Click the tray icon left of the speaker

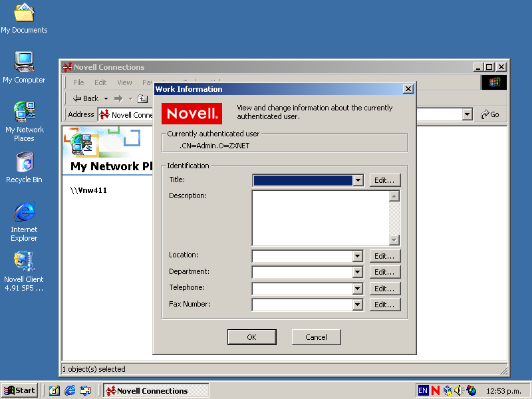[x=448, y=390]
